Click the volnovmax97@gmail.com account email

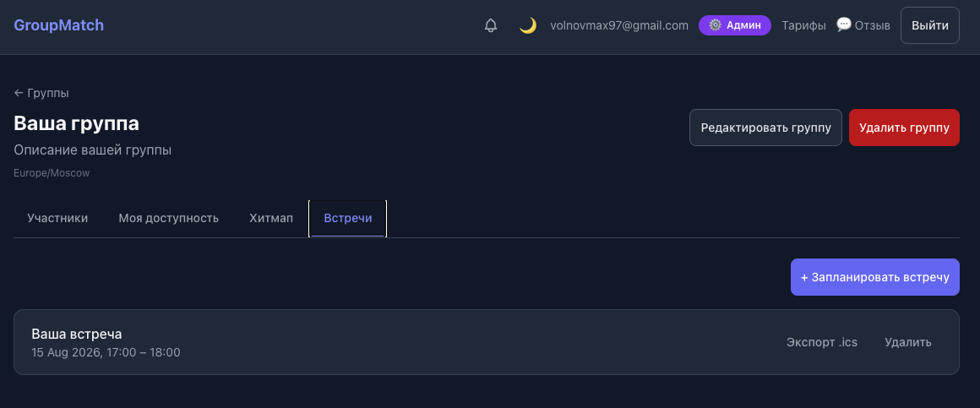[x=618, y=25]
